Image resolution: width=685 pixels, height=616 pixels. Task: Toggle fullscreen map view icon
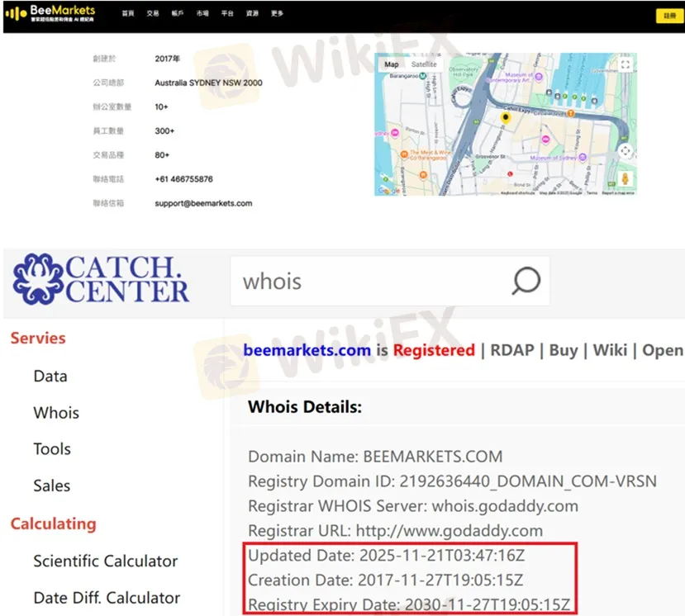pyautogui.click(x=626, y=64)
